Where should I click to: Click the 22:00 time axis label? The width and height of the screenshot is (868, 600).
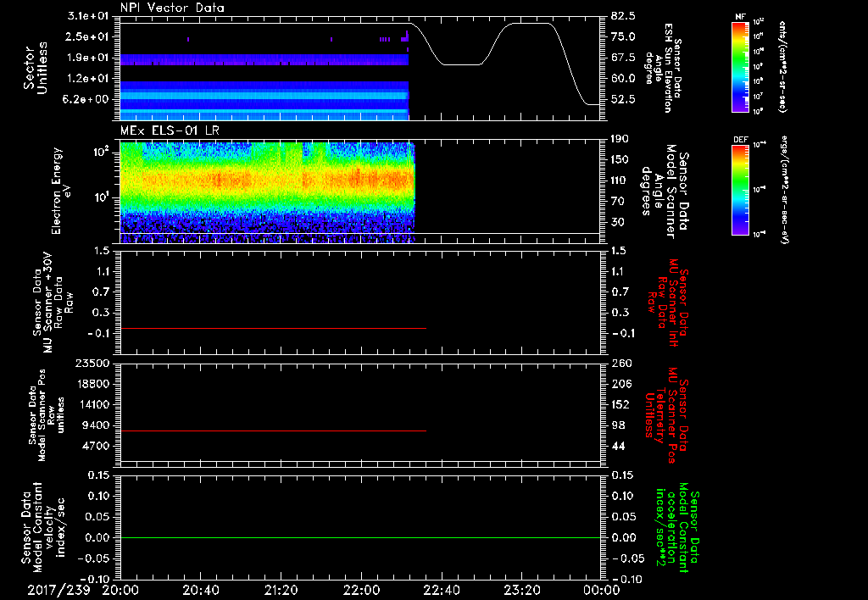click(361, 590)
